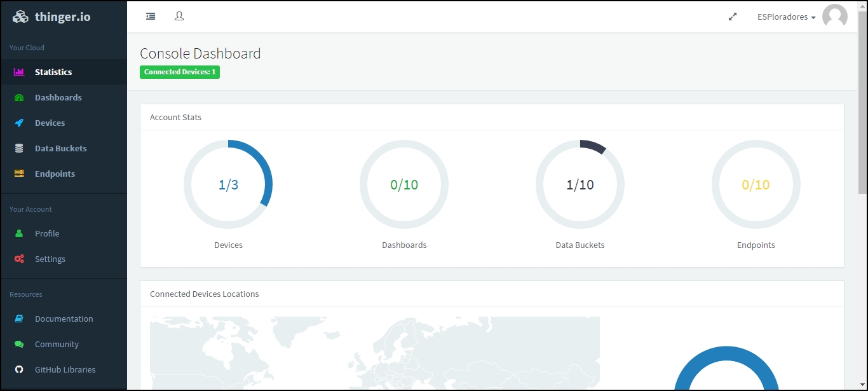868x391 pixels.
Task: Click the Data Buckets 1/10 progress ring
Action: pyautogui.click(x=580, y=184)
